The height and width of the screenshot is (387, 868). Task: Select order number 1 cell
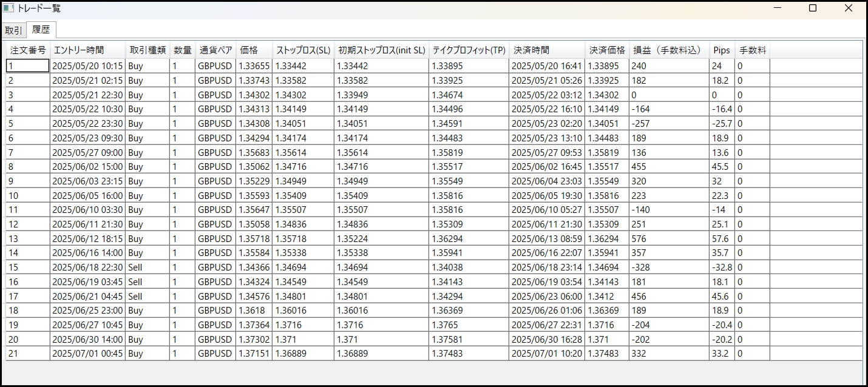pos(28,66)
